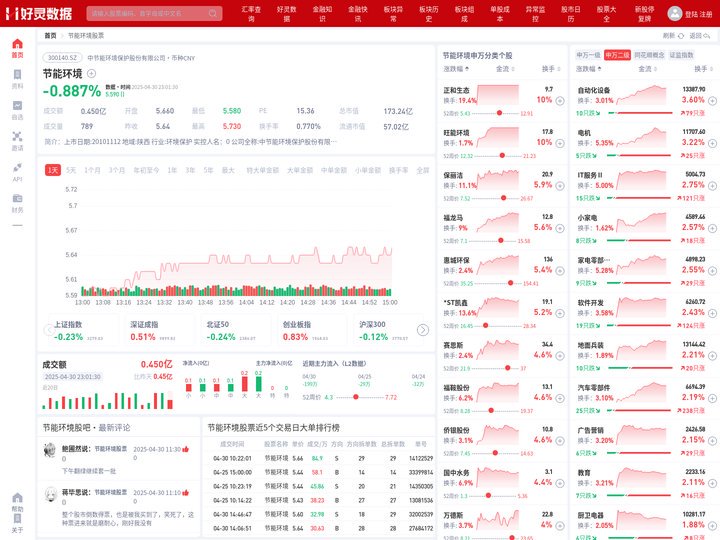Open the 自选 watchlist sidebar icon
720x540 pixels.
click(x=17, y=105)
